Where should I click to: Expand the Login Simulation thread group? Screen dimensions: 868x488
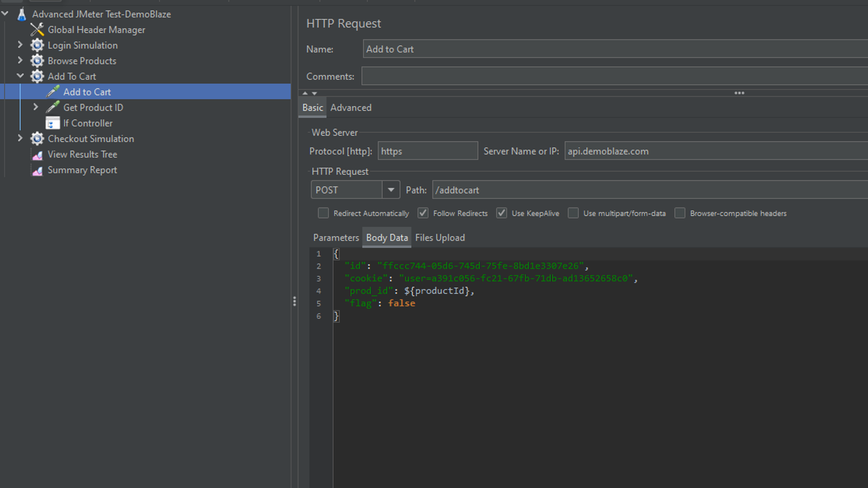click(x=20, y=45)
